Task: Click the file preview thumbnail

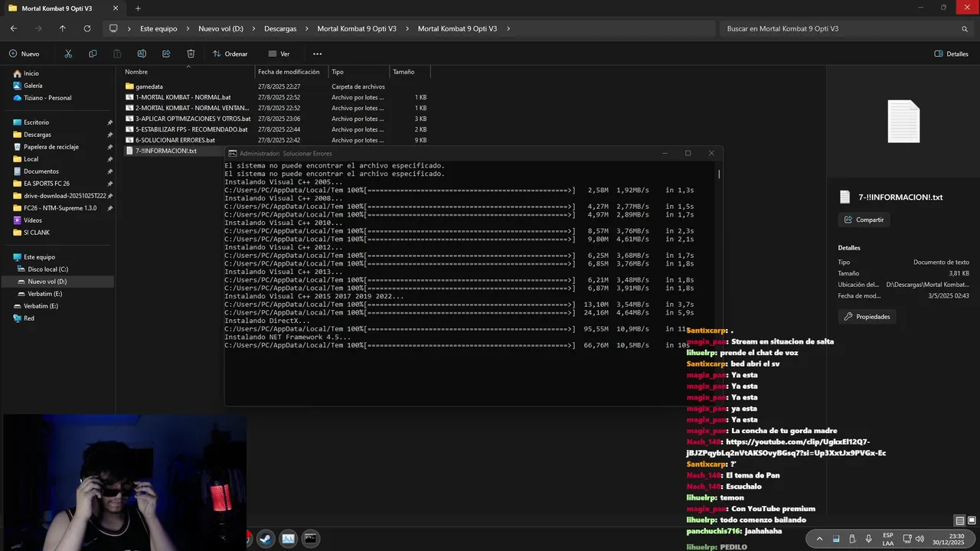Action: point(903,121)
